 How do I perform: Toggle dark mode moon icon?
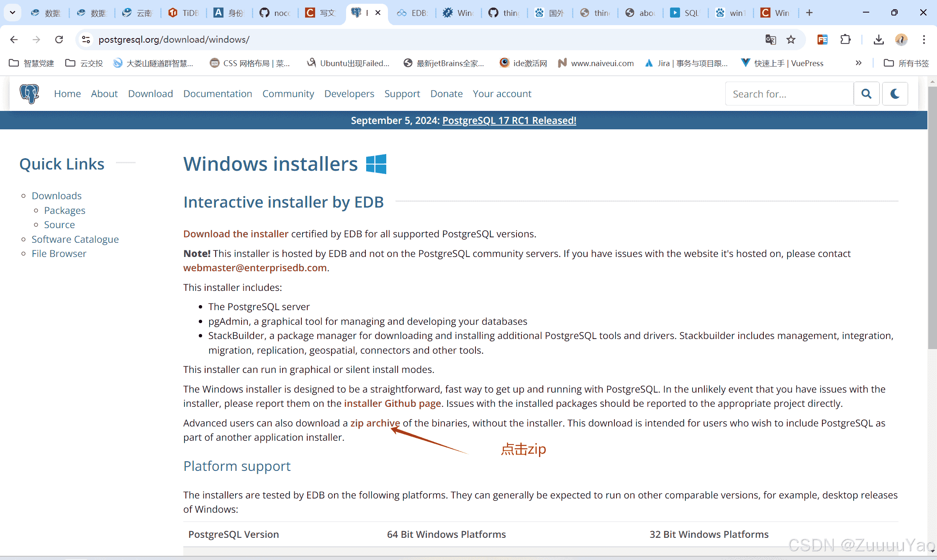click(895, 94)
